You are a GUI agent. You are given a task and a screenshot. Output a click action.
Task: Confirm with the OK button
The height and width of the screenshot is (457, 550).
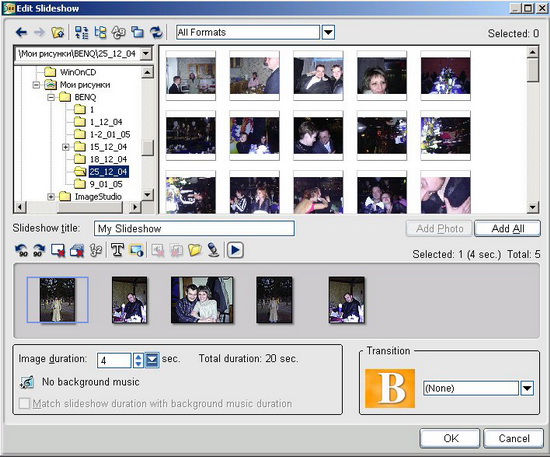450,438
